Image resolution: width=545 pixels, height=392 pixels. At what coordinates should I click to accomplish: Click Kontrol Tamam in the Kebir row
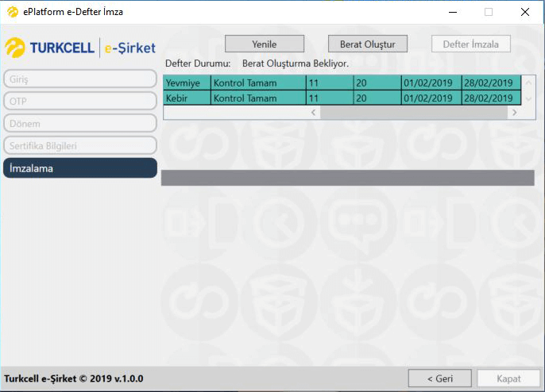(258, 98)
